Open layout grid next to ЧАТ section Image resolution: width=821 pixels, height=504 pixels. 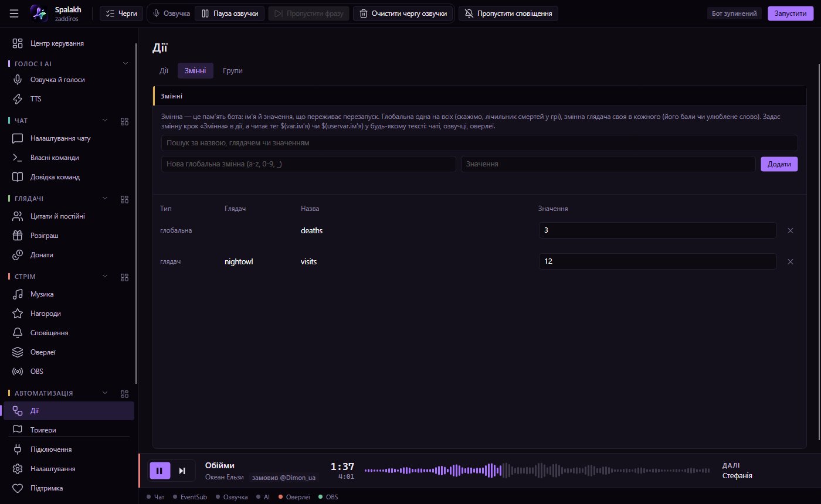click(124, 121)
